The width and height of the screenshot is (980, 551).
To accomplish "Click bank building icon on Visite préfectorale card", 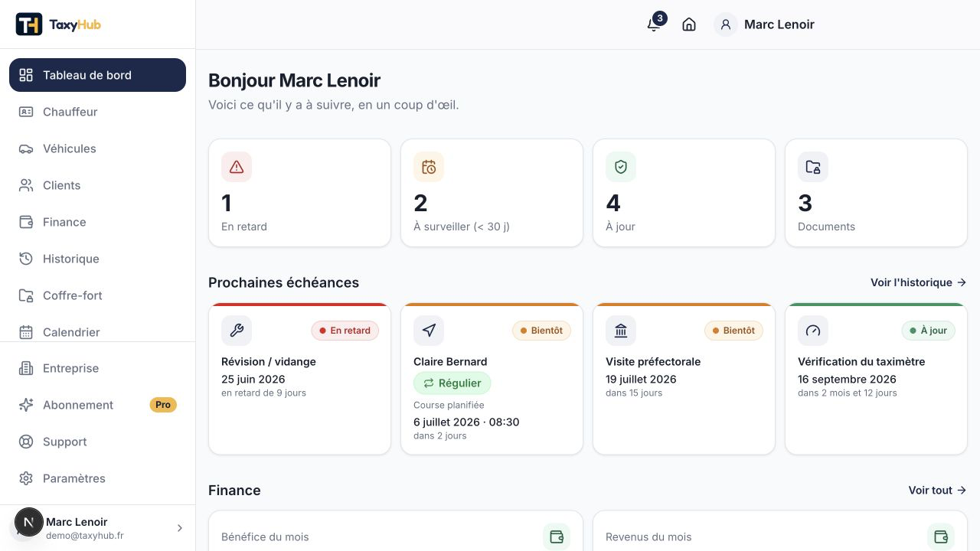I will pyautogui.click(x=621, y=331).
